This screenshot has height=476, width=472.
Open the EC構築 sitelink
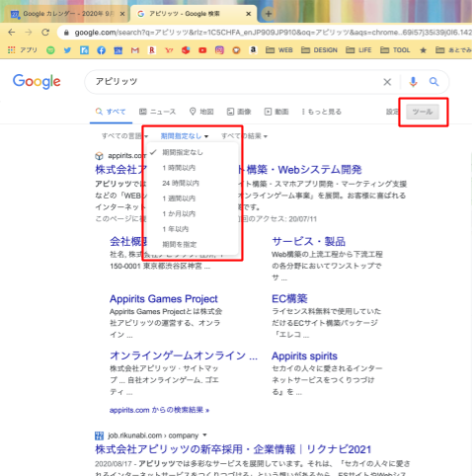click(x=289, y=299)
